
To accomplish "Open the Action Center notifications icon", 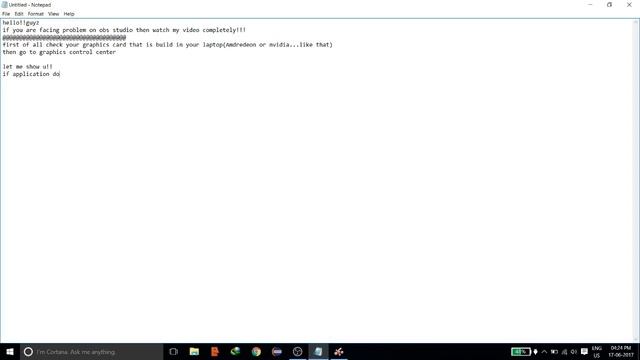I will [x=584, y=352].
